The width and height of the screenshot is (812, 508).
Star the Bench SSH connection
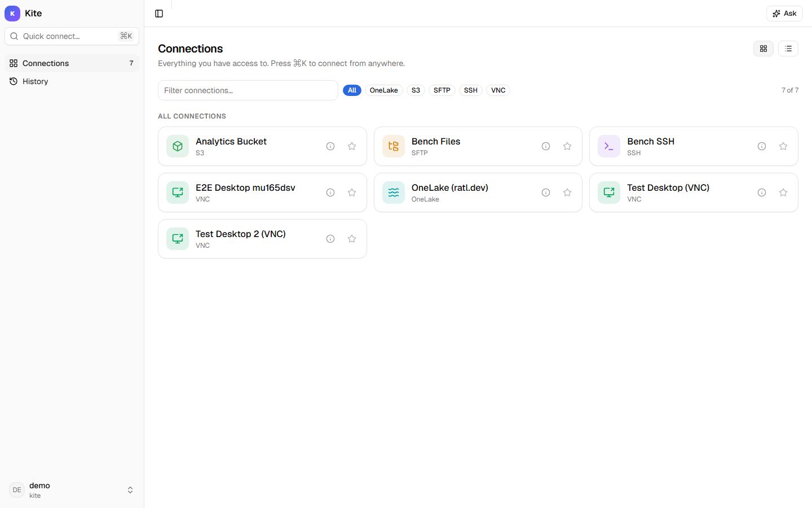click(783, 146)
